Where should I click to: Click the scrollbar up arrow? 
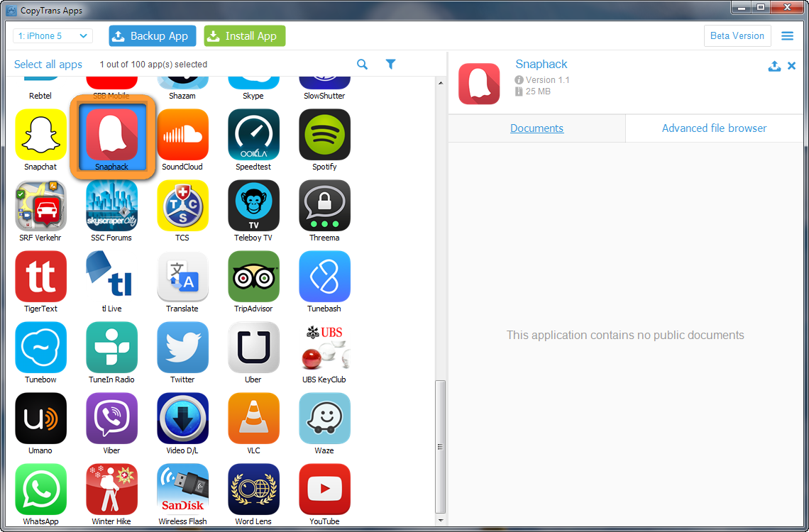coord(440,83)
